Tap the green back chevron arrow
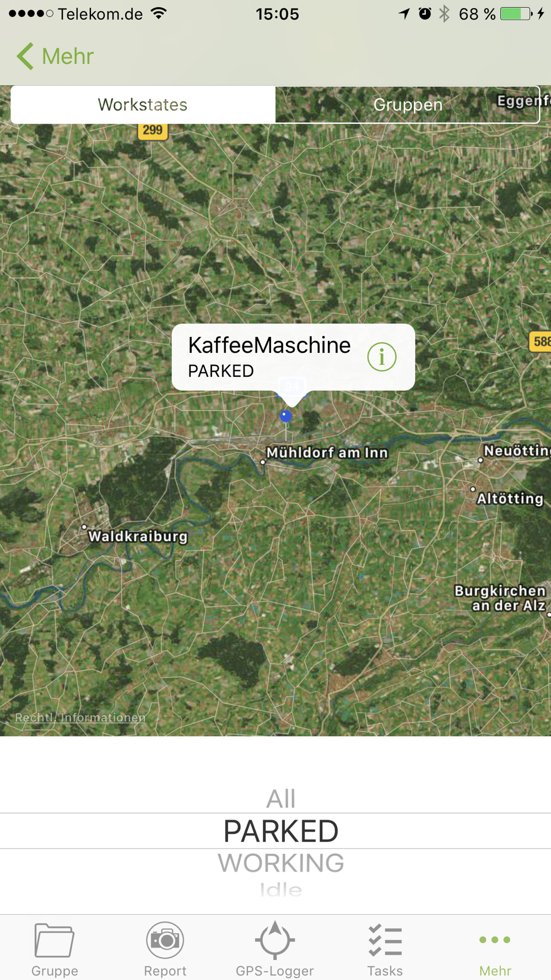The width and height of the screenshot is (551, 980). [x=25, y=56]
